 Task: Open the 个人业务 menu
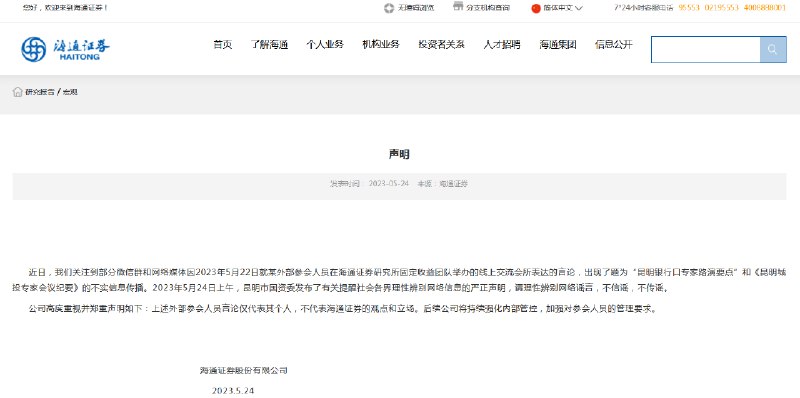325,44
